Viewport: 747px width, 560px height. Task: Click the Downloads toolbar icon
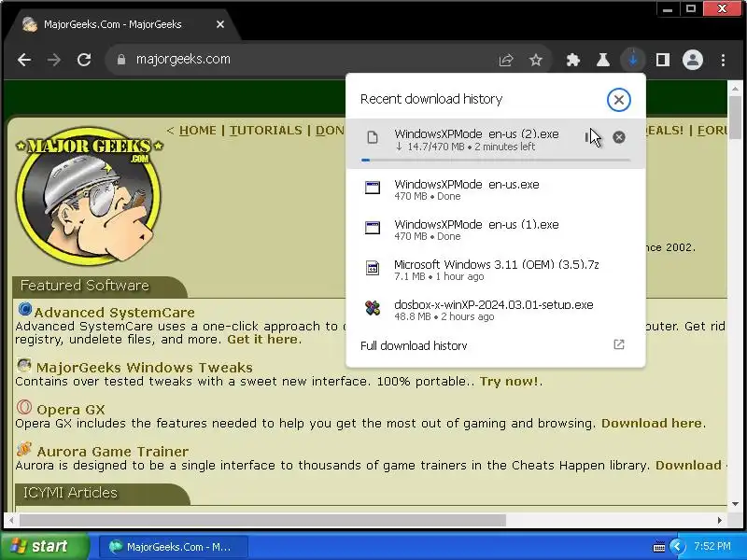pos(633,60)
